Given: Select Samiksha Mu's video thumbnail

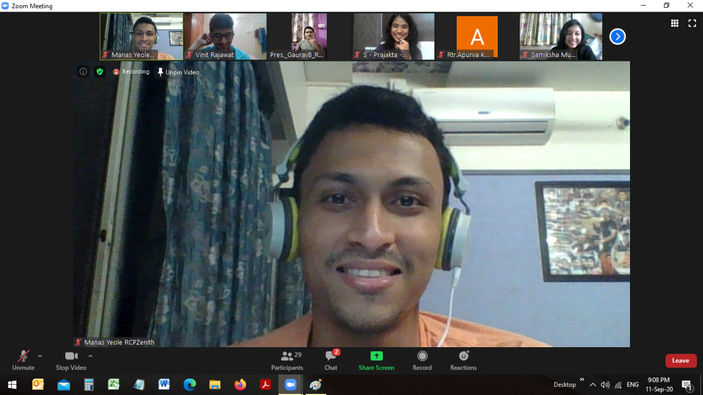Looking at the screenshot, I should pyautogui.click(x=561, y=36).
